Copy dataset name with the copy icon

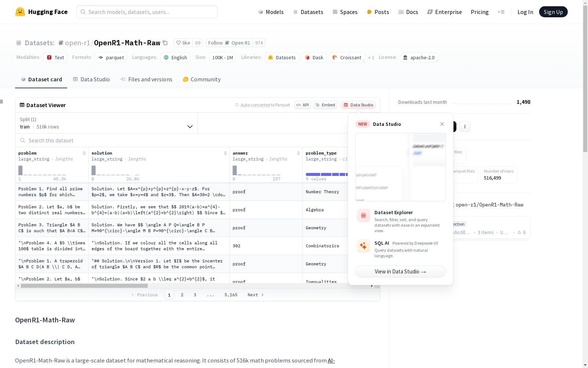[165, 43]
